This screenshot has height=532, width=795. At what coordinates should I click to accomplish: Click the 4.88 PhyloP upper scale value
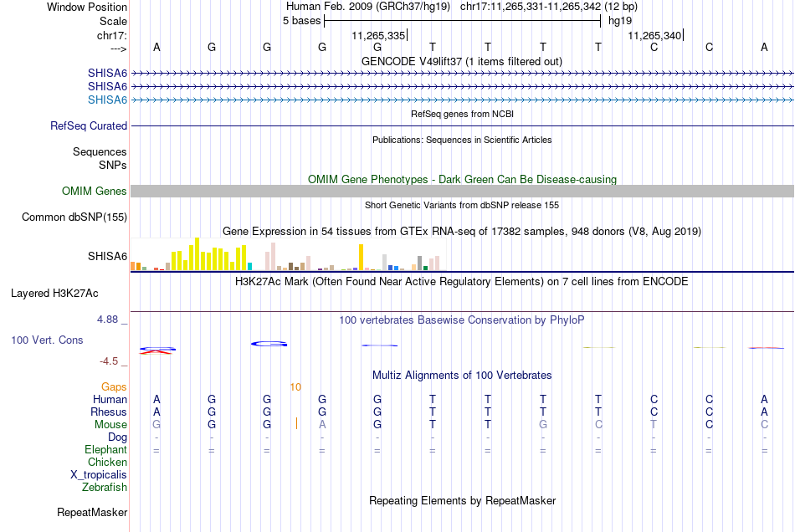click(107, 320)
